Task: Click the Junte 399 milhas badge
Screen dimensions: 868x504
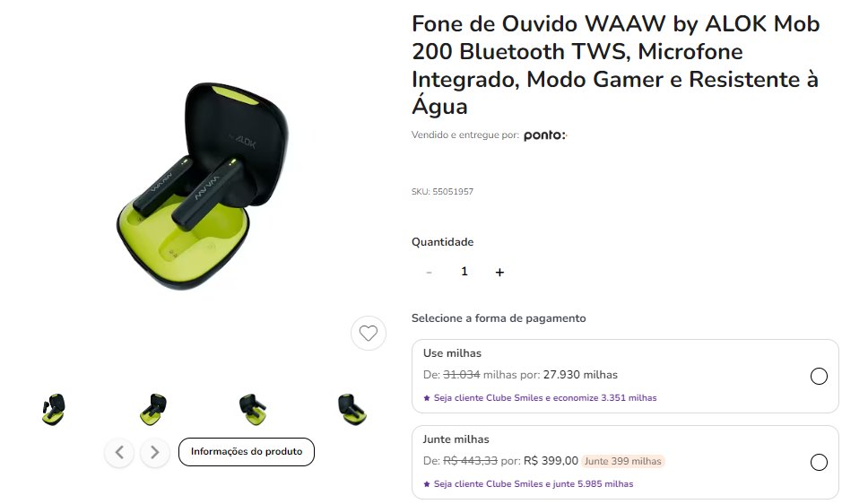Action: [623, 461]
